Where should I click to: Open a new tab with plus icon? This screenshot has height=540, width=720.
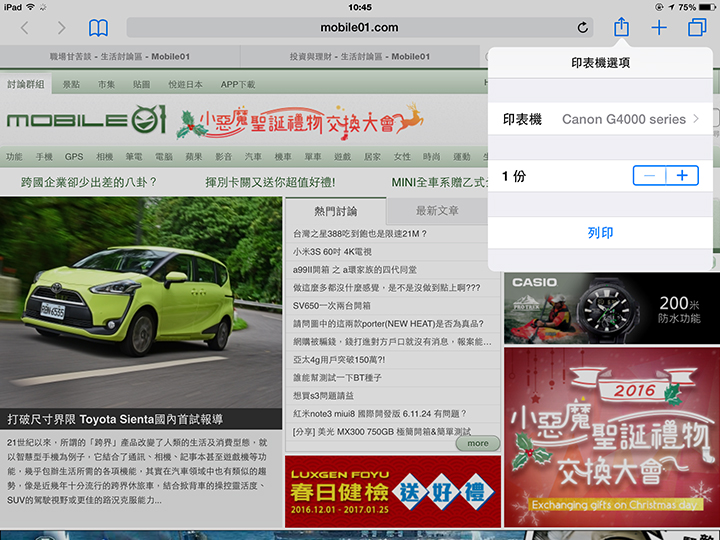tap(659, 28)
